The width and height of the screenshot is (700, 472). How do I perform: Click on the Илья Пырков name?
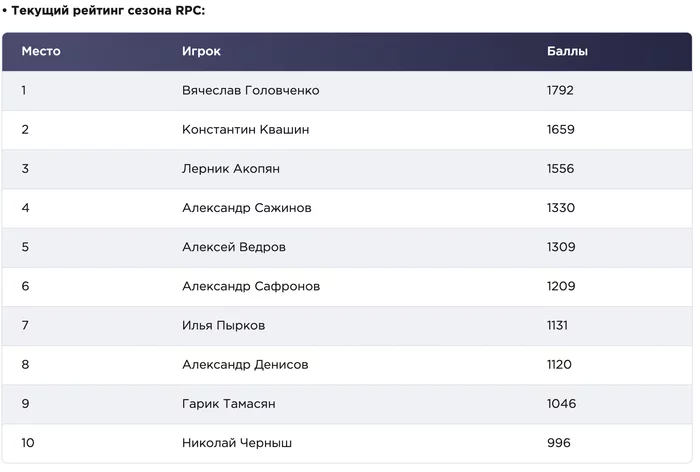pyautogui.click(x=223, y=326)
